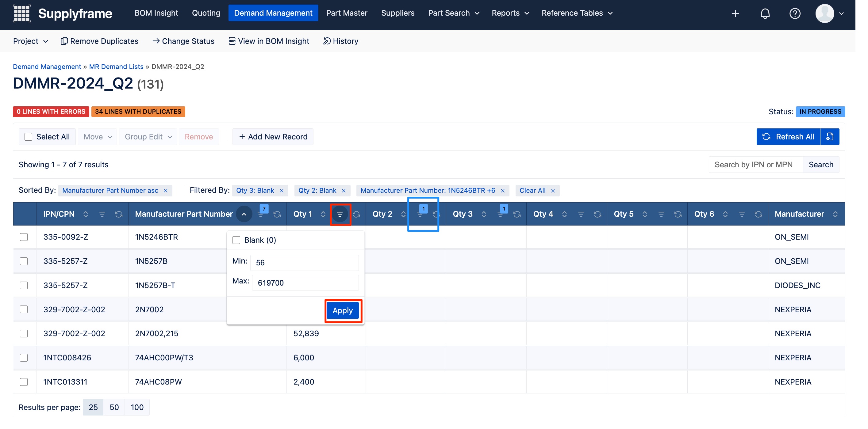Viewport: 868px width, 429px height.
Task: Select the row checkbox for 2N7002
Action: (24, 309)
